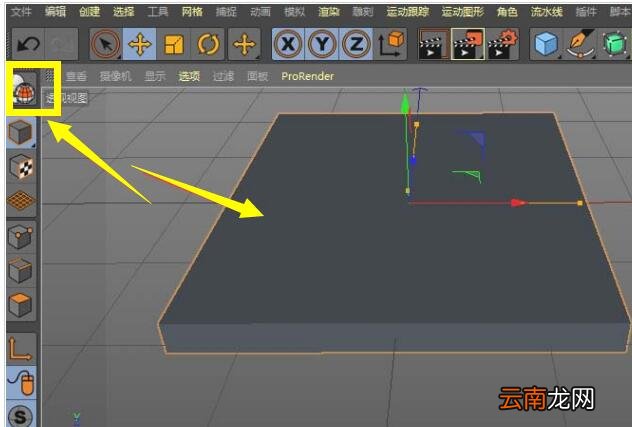Open the 动画 menu
Viewport: 632px width, 427px height.
[260, 12]
